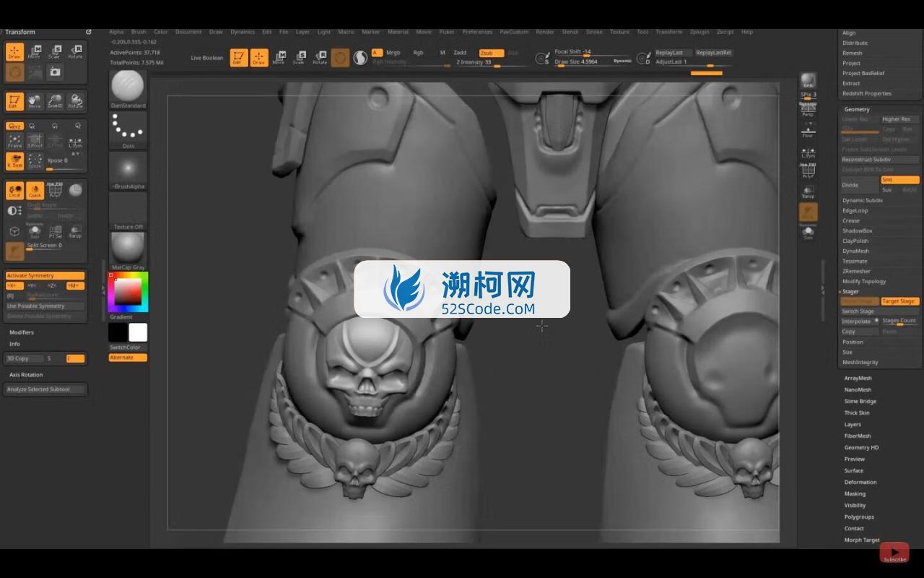
Task: Click the Target Stage button
Action: coord(899,301)
